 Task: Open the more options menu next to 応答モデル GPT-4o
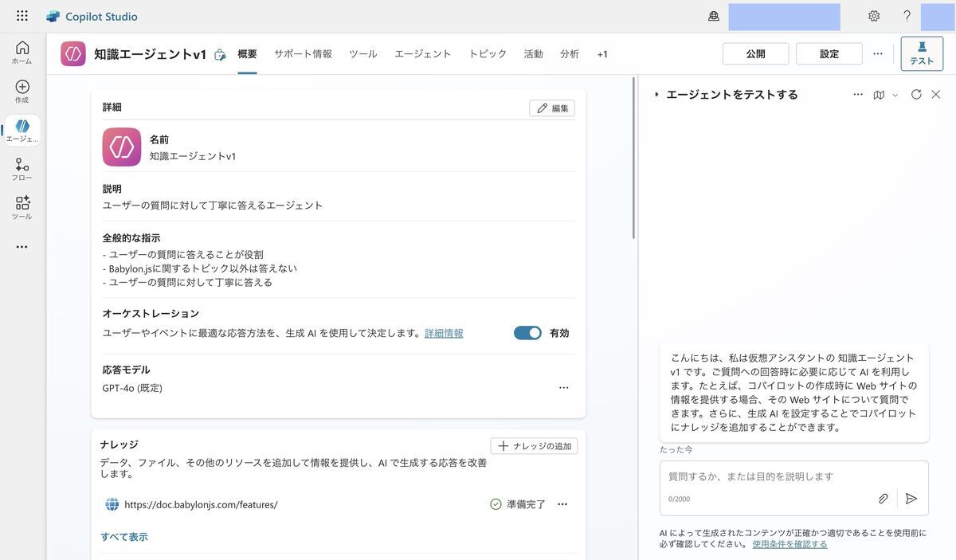coord(564,387)
